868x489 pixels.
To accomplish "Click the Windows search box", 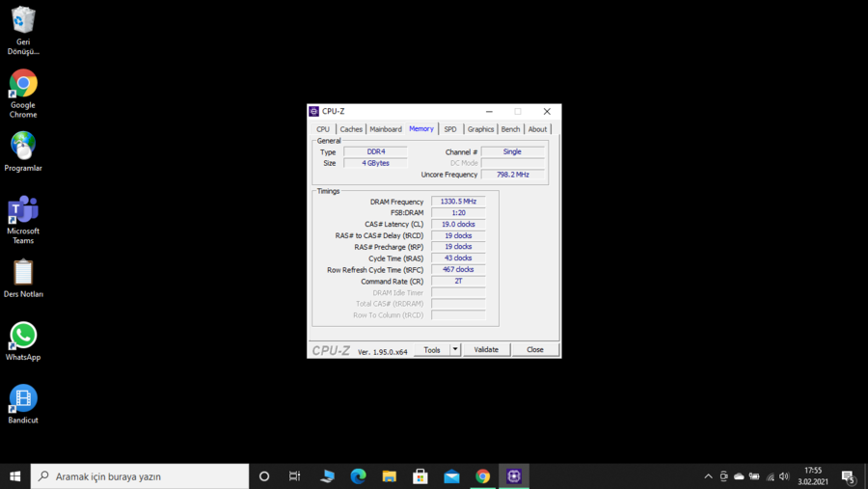I will tap(140, 476).
